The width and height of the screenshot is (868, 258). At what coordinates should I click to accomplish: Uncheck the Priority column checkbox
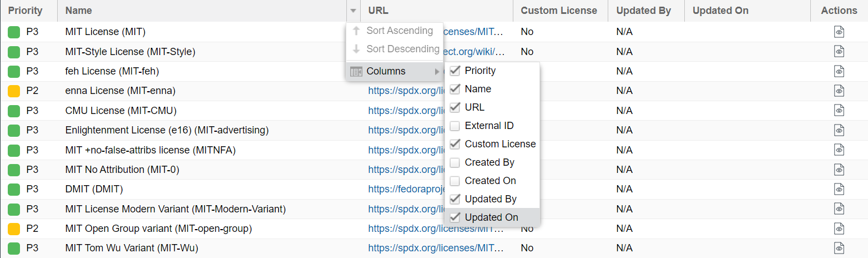click(455, 71)
